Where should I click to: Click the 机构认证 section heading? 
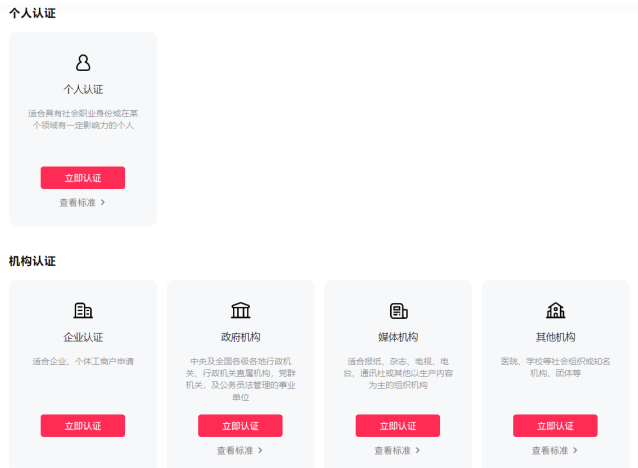click(x=32, y=261)
